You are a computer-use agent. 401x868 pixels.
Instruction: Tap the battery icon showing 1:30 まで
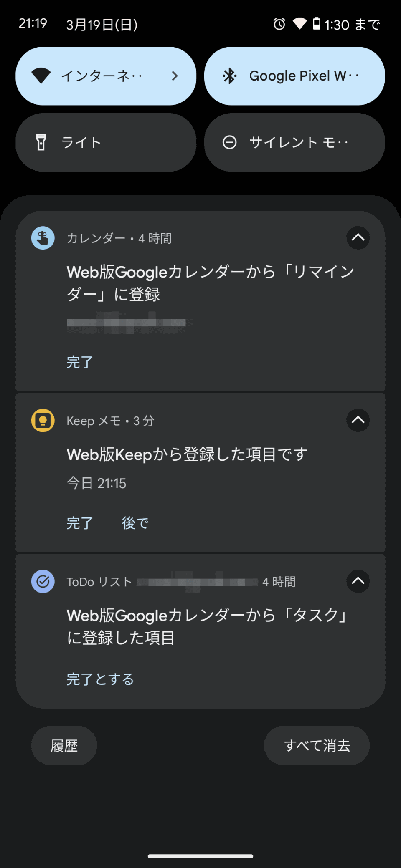coord(317,24)
